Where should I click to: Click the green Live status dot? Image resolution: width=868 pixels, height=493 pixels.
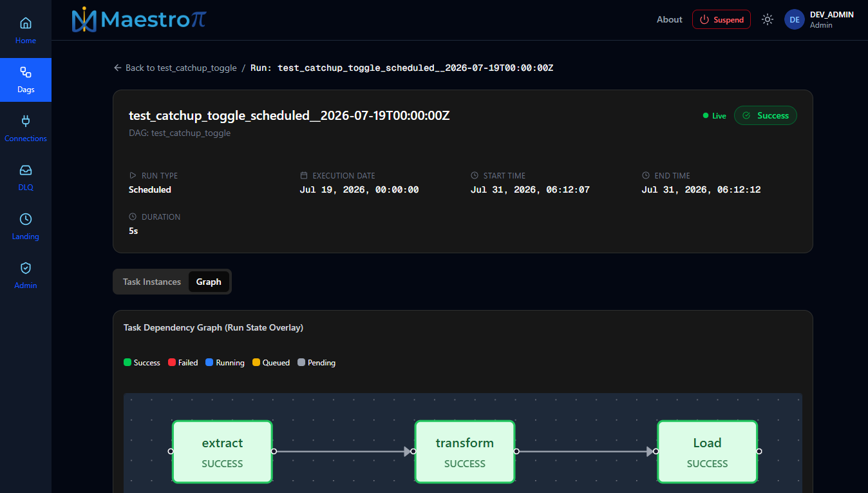[x=706, y=115]
